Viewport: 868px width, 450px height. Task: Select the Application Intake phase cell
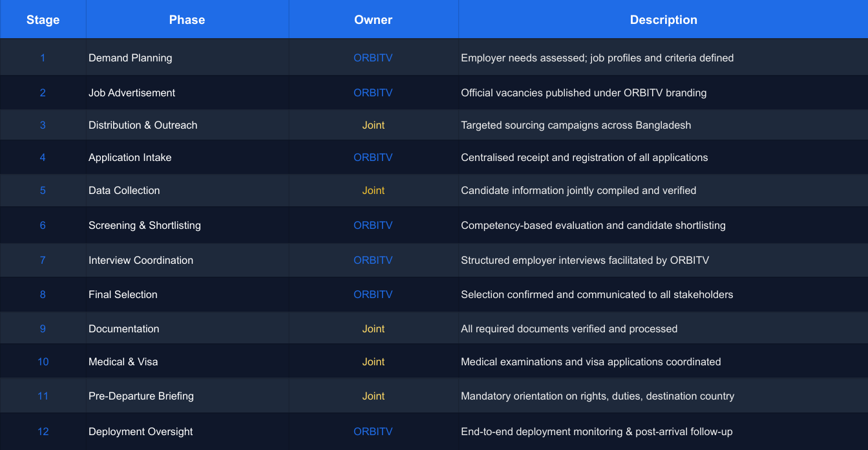tap(187, 157)
